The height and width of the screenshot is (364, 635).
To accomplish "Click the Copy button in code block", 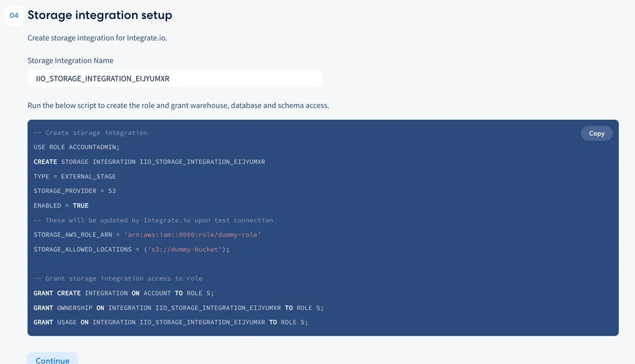I will [596, 133].
